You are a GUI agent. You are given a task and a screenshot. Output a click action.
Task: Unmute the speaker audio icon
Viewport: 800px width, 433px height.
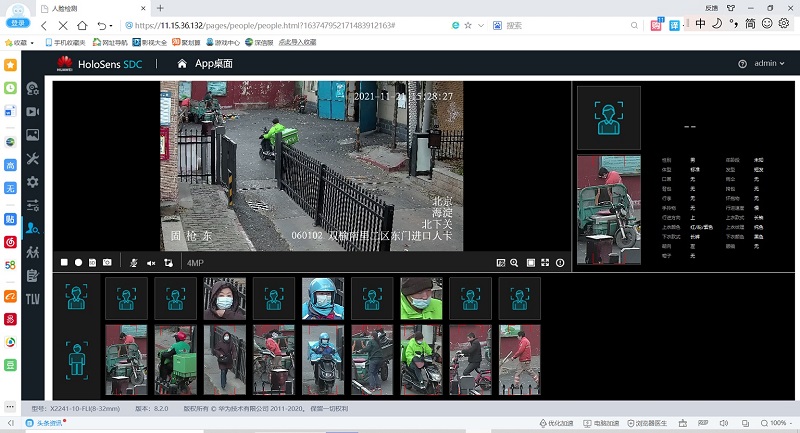[152, 263]
